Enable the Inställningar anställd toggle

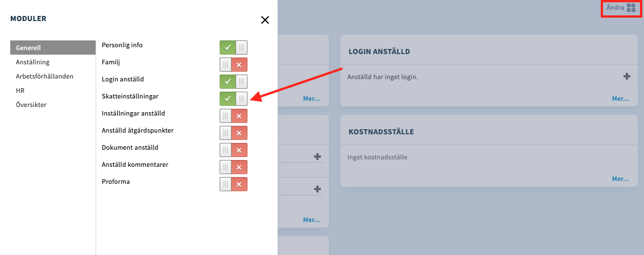click(233, 116)
